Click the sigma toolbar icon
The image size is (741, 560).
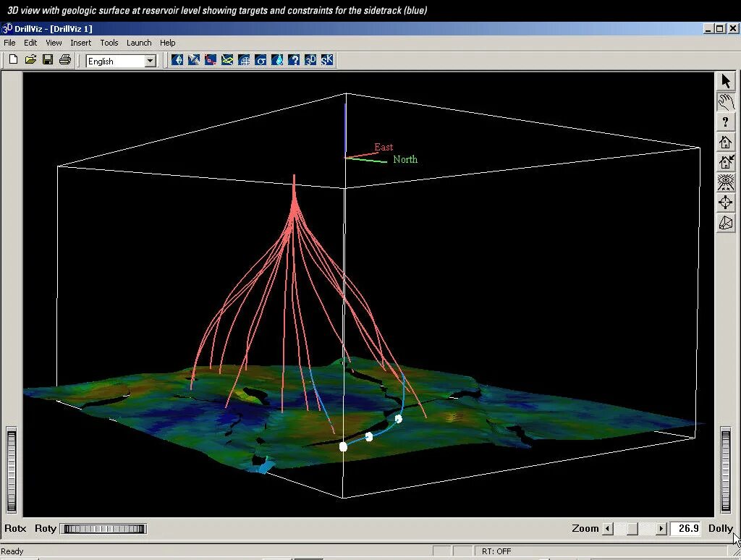tap(261, 60)
